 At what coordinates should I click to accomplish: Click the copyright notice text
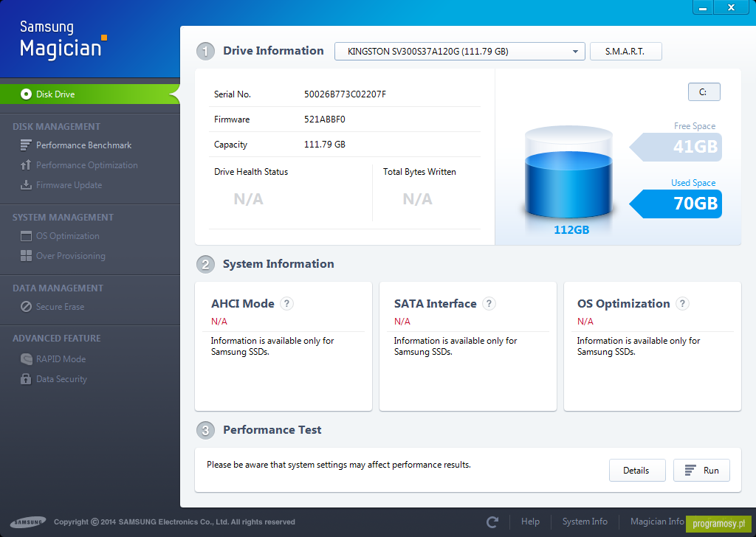point(174,522)
